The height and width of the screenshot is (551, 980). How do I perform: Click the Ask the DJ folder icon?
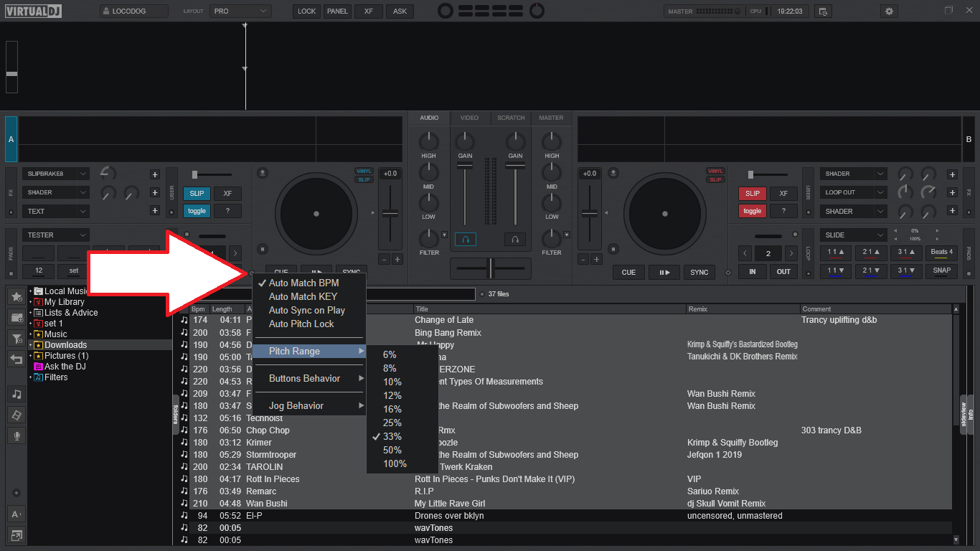coord(38,367)
